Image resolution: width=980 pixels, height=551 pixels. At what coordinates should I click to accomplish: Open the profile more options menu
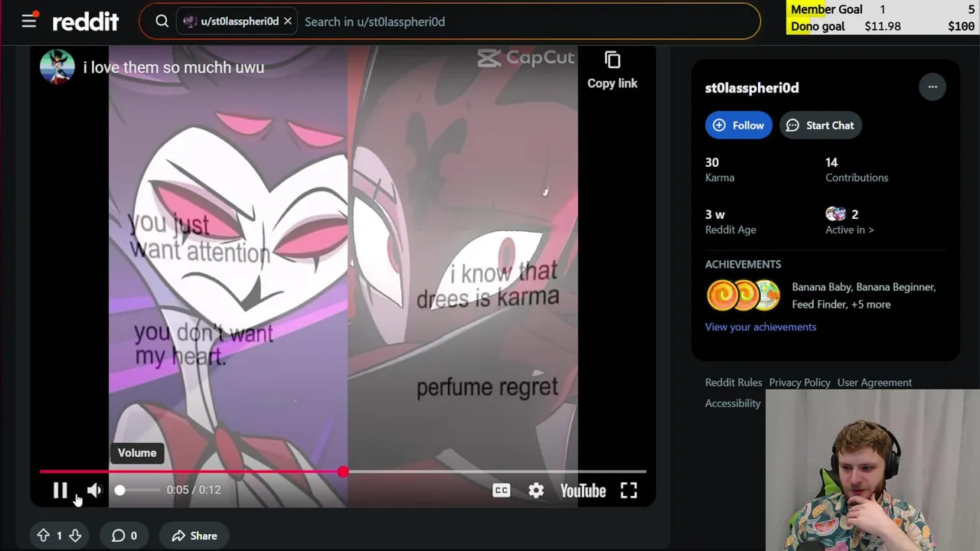point(933,87)
